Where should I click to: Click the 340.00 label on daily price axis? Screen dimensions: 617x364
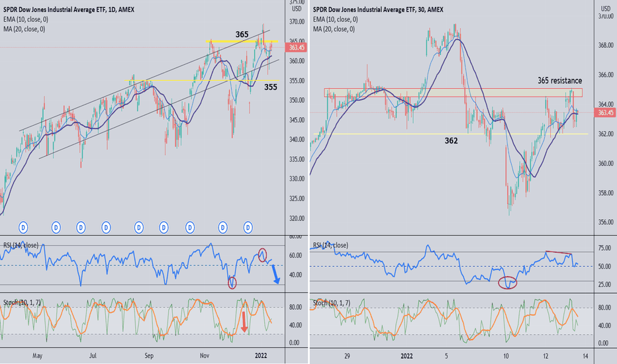(x=297, y=139)
